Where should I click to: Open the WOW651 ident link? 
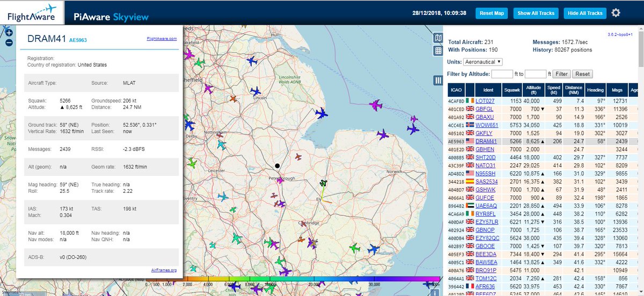(486, 125)
